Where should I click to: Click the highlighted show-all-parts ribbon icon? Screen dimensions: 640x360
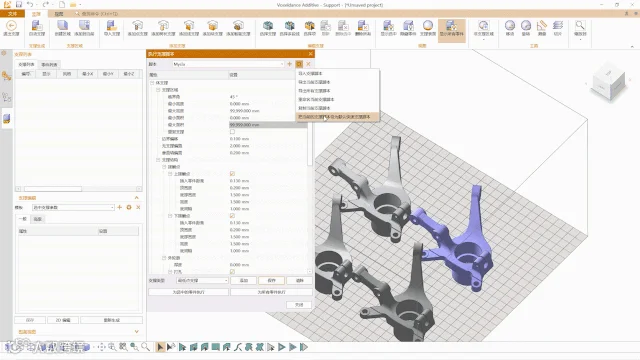click(x=451, y=28)
